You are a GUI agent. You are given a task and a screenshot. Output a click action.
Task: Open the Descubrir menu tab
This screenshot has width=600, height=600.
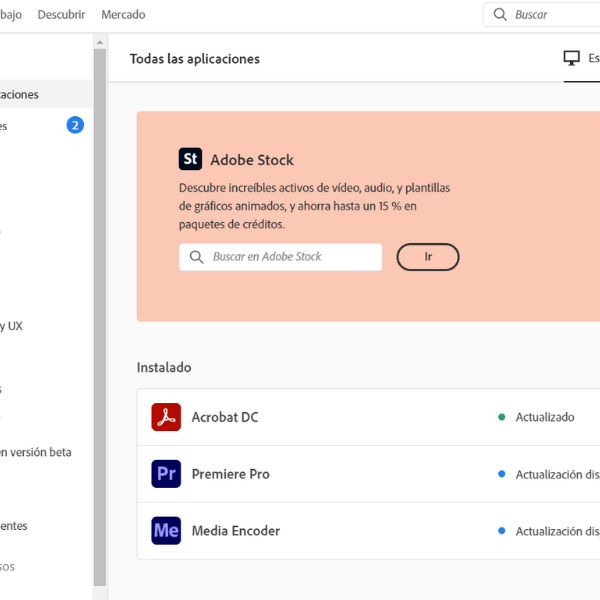coord(61,15)
